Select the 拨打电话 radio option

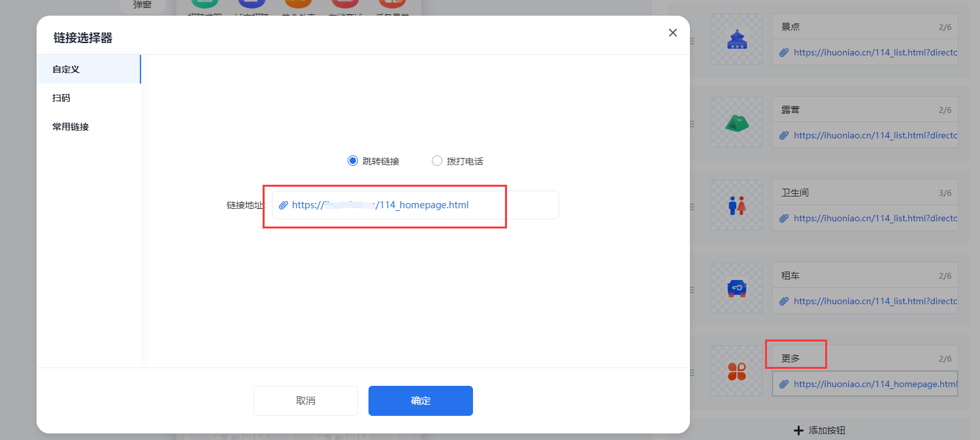coord(437,161)
